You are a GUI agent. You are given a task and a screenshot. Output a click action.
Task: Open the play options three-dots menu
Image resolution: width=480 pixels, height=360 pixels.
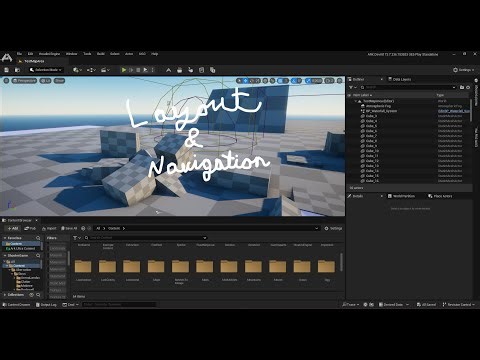[153, 70]
